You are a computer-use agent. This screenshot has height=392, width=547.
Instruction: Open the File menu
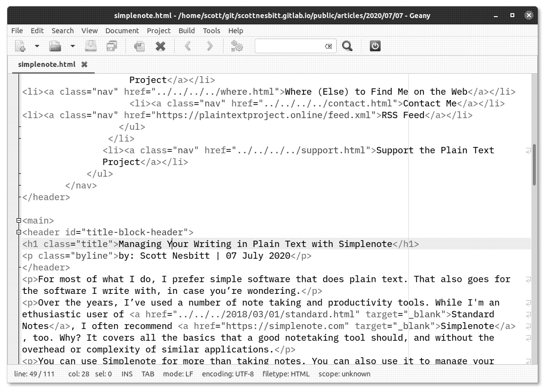tap(17, 31)
